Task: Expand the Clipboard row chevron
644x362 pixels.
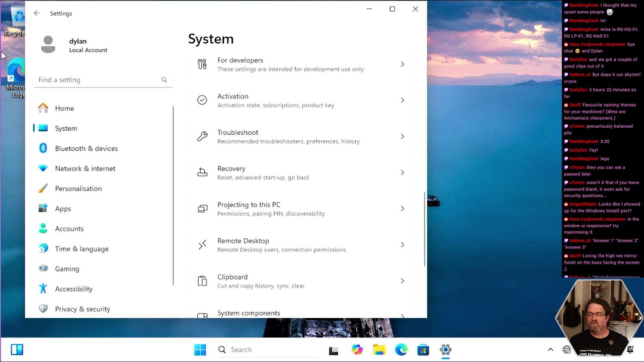Action: [x=403, y=281]
